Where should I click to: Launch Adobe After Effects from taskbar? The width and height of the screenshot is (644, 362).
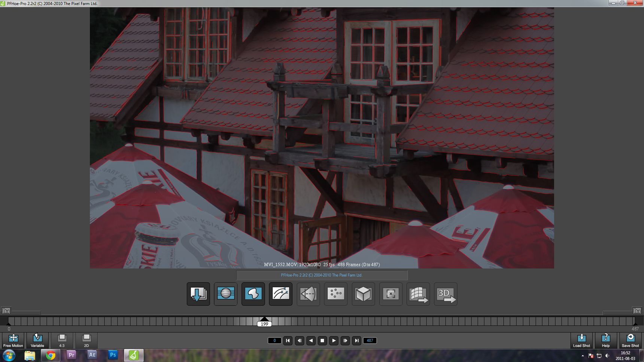pos(92,355)
